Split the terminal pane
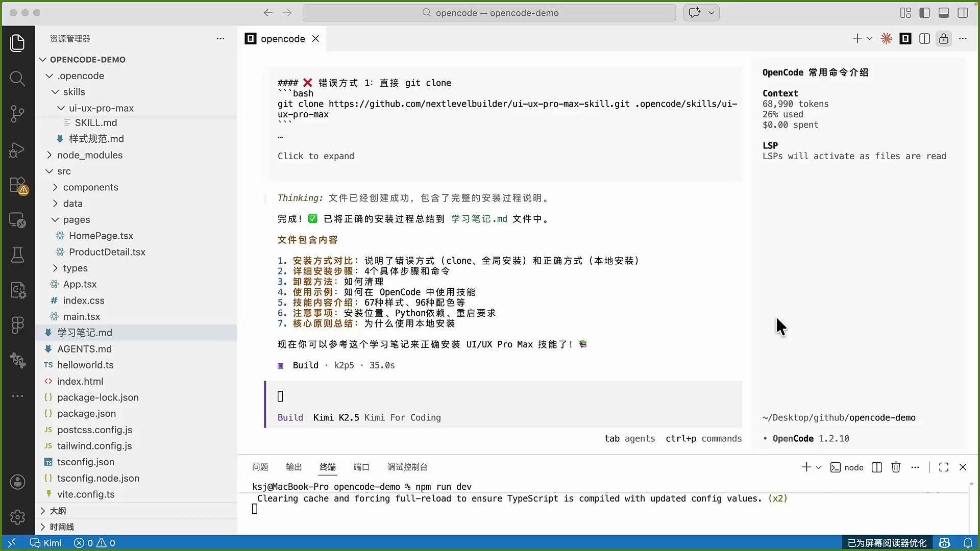 [877, 467]
